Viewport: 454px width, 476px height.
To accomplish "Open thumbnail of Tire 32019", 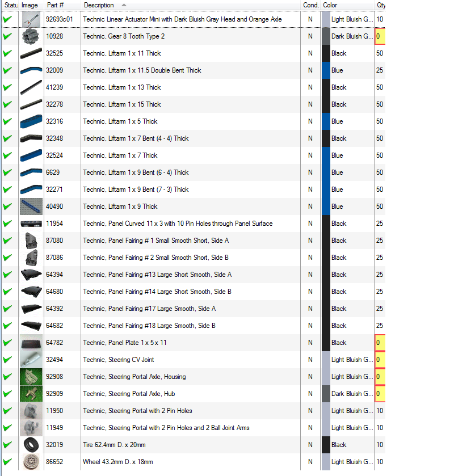I will pyautogui.click(x=31, y=445).
